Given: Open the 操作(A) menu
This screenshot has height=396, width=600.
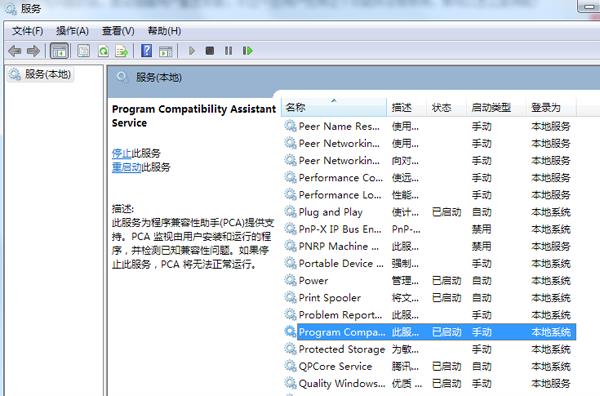Looking at the screenshot, I should pyautogui.click(x=72, y=31).
